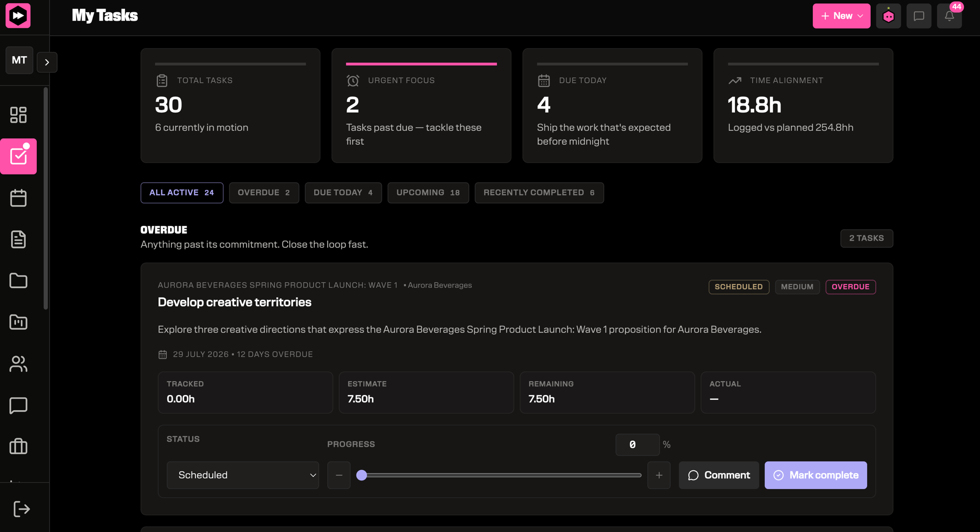Click the Due Today summary card
The image size is (980, 532).
[612, 105]
